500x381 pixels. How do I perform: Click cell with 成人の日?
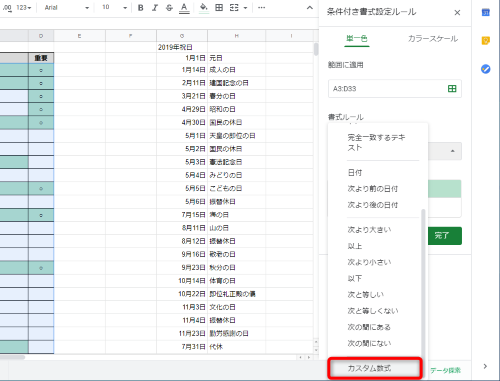coord(237,70)
